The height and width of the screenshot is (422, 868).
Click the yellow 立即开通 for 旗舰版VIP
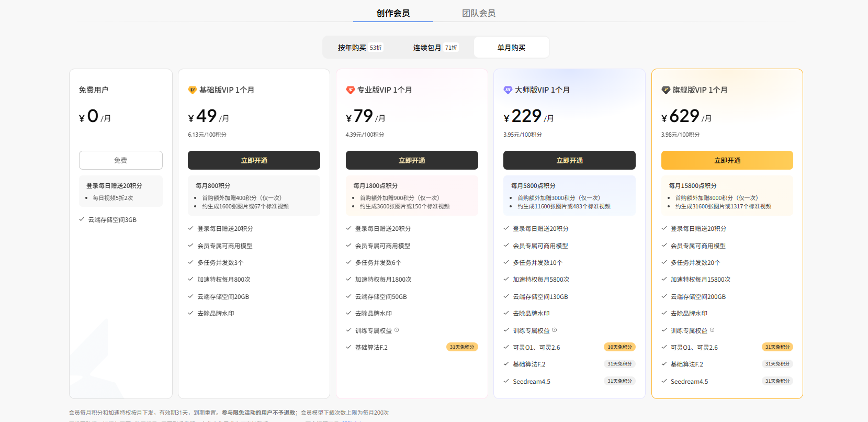[727, 160]
